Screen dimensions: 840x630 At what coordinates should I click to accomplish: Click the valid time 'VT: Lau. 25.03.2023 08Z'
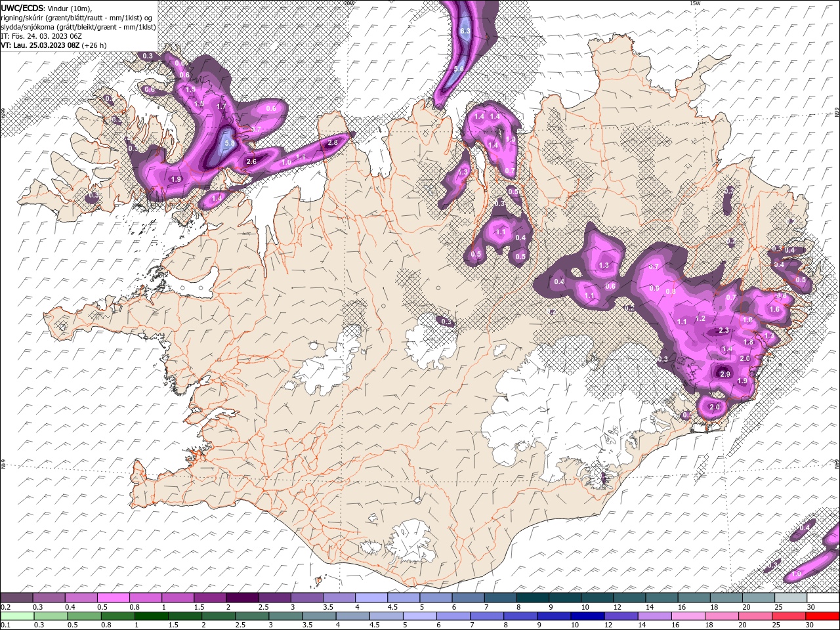40,45
